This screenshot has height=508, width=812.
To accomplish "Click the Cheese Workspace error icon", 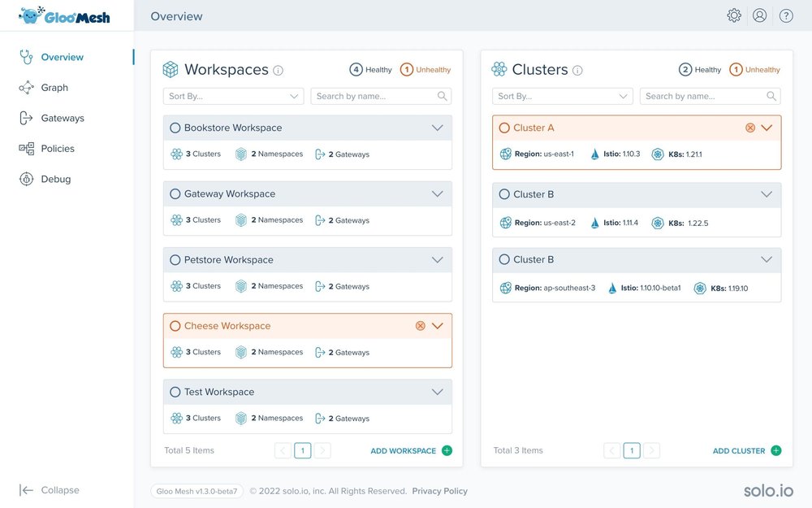I will coord(421,326).
